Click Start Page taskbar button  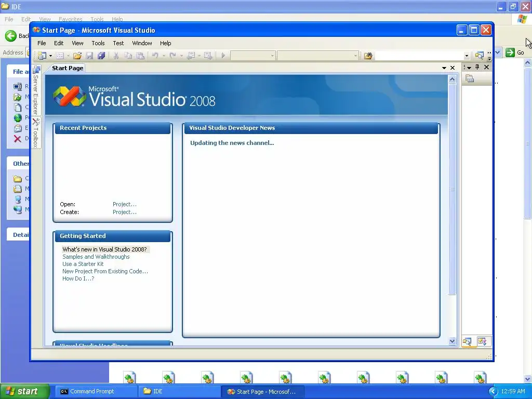tap(262, 392)
